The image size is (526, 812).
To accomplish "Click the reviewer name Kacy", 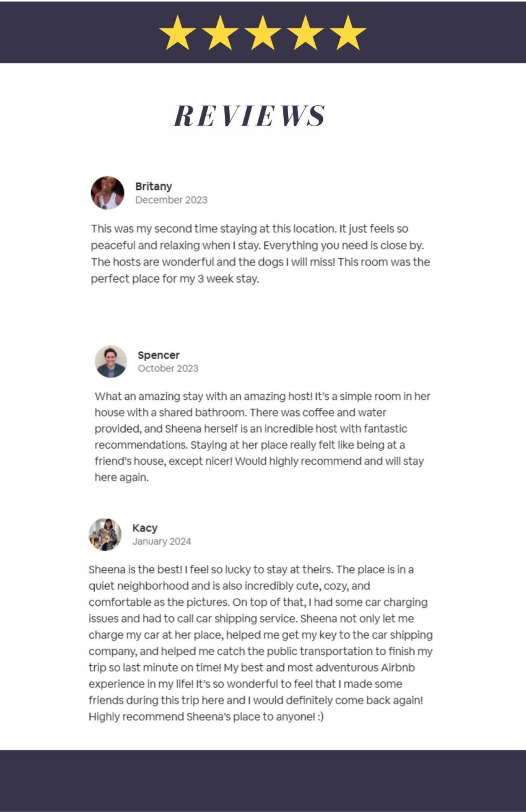I will click(x=145, y=528).
